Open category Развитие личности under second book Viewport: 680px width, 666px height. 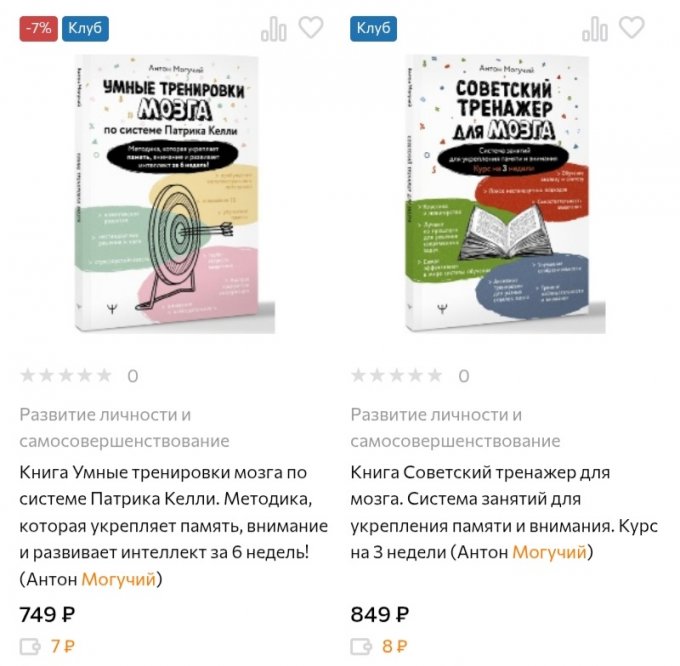(455, 428)
